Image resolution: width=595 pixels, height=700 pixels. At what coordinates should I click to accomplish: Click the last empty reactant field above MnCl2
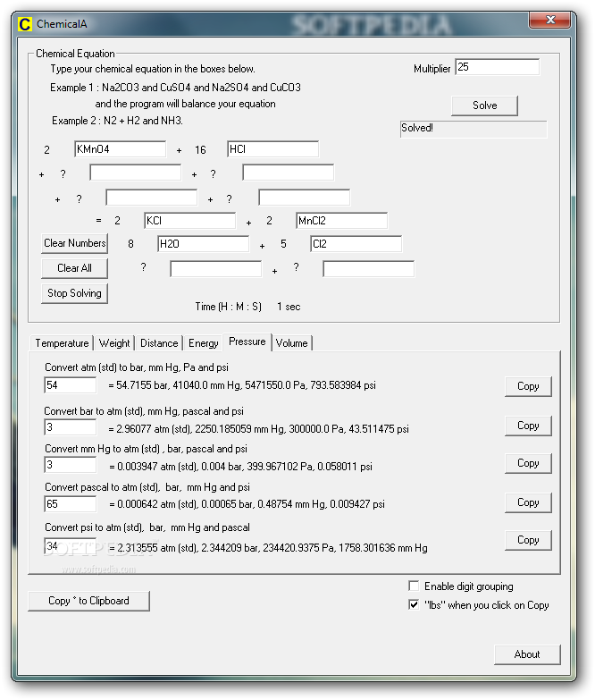(x=304, y=198)
